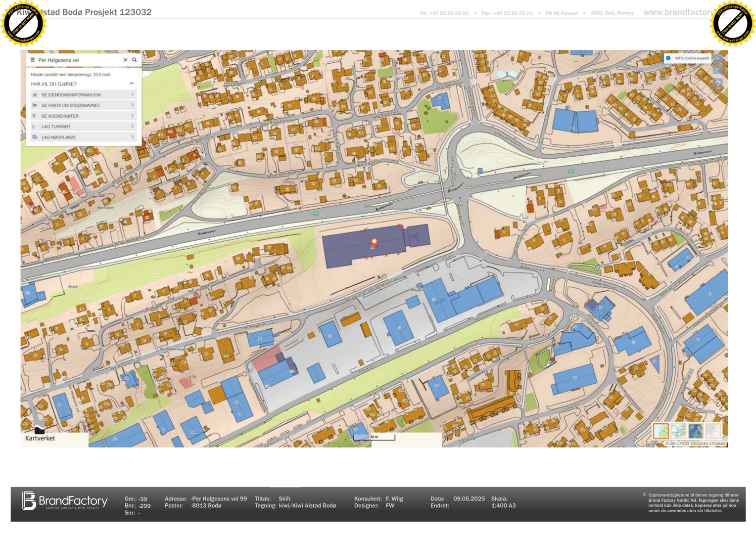This screenshot has width=756, height=534.
Task: Select the blue satellite basemap thumbnail
Action: pos(696,431)
